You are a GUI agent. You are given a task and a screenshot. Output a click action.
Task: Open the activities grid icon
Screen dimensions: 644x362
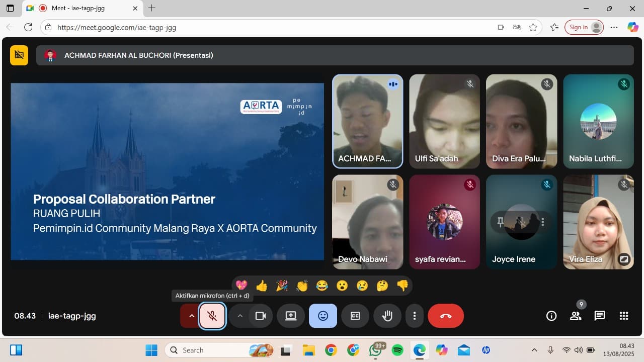(624, 316)
